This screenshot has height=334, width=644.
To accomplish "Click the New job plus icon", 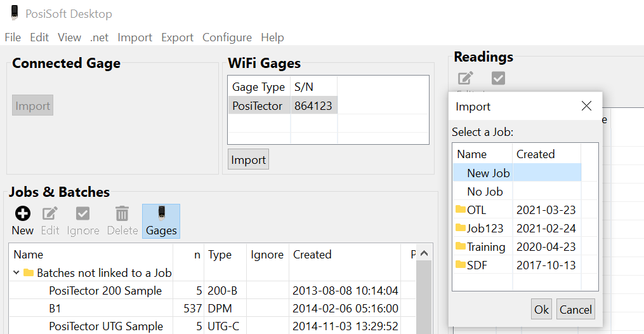I will (x=22, y=214).
